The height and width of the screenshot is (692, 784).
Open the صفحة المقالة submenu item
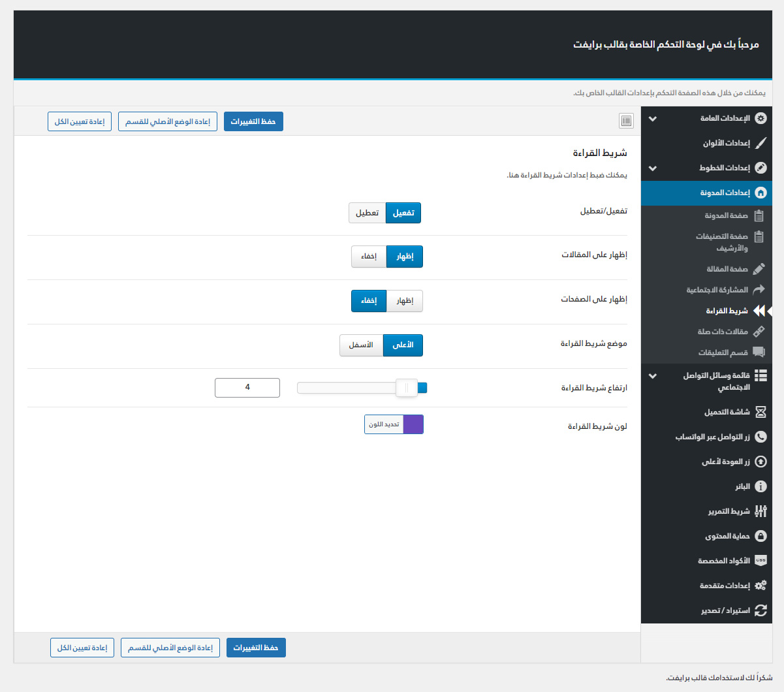point(727,269)
